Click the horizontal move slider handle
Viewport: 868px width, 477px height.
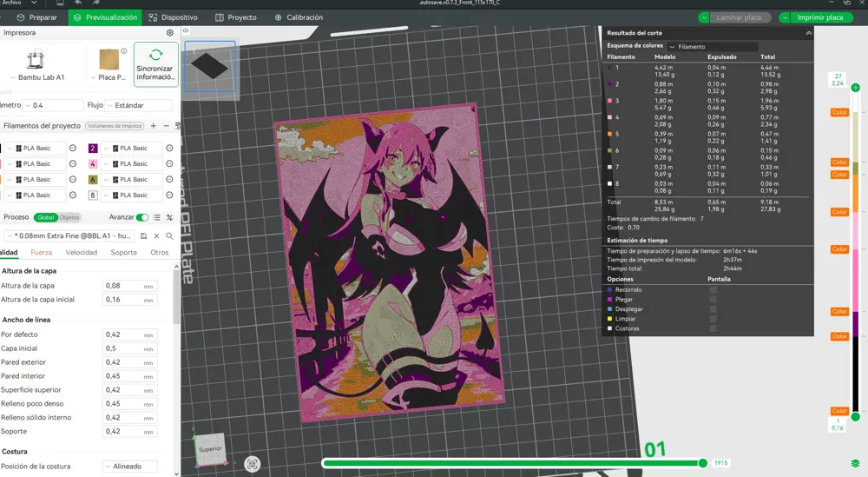coord(702,463)
